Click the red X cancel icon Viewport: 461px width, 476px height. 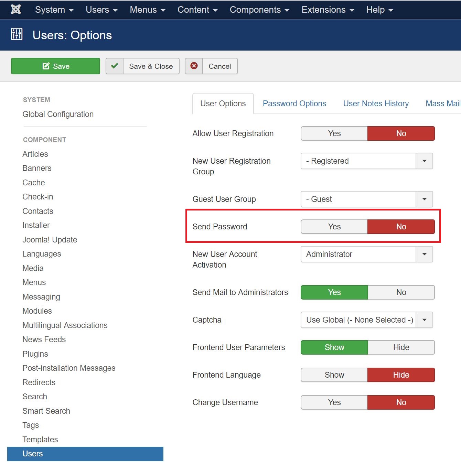pyautogui.click(x=194, y=66)
